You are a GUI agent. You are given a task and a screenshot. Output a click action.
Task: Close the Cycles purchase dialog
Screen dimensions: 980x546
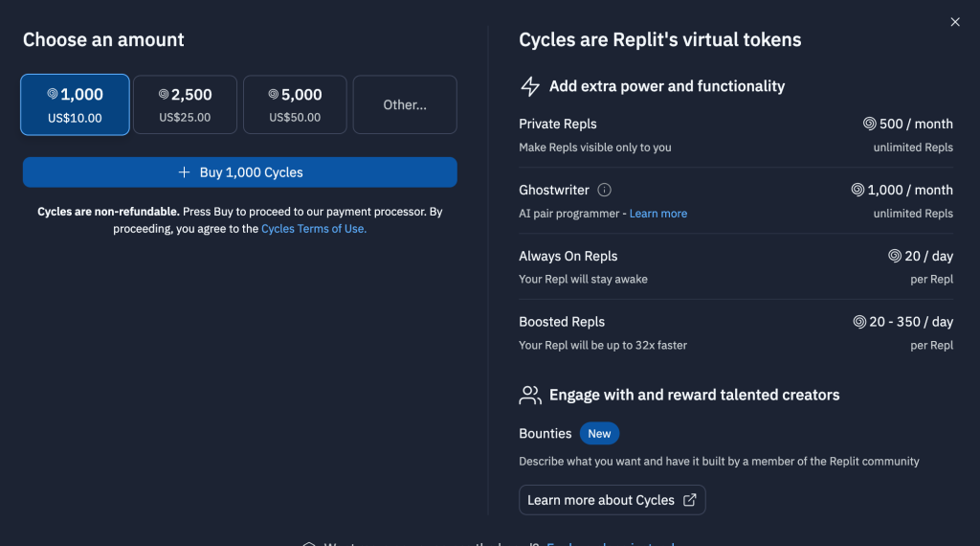coord(955,22)
